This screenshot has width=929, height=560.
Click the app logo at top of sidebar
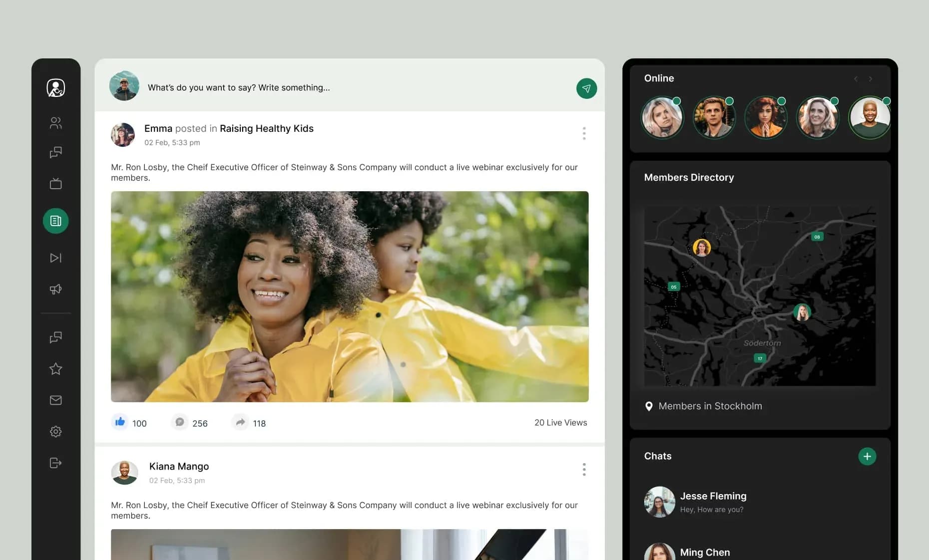[56, 88]
